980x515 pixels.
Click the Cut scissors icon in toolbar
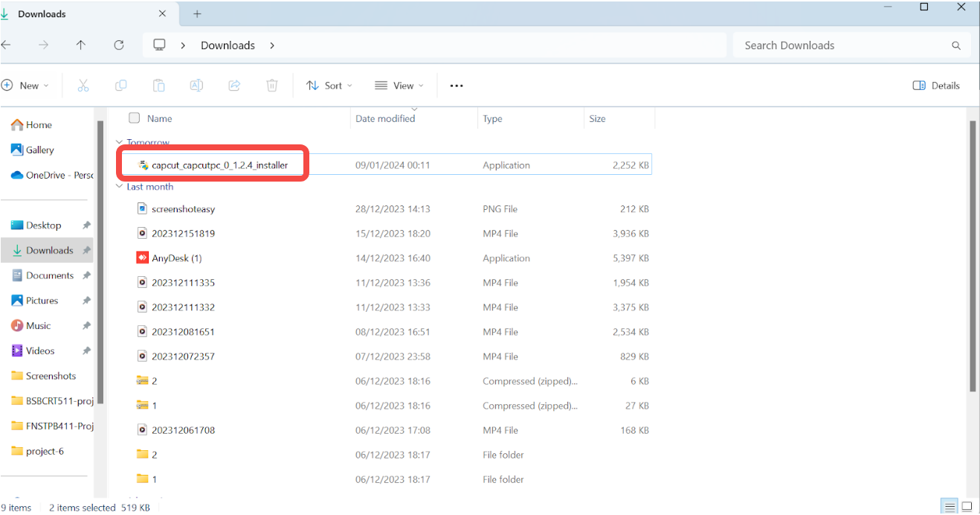(83, 86)
